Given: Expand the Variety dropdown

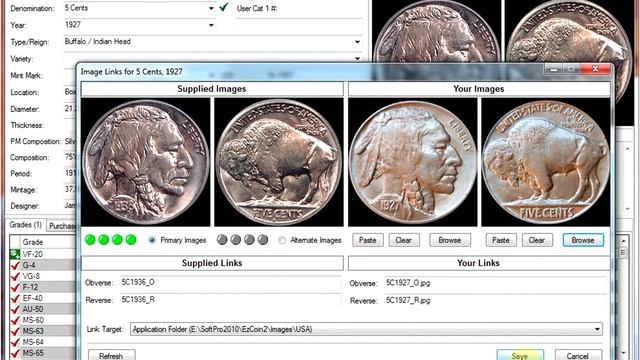Looking at the screenshot, I should click(357, 58).
